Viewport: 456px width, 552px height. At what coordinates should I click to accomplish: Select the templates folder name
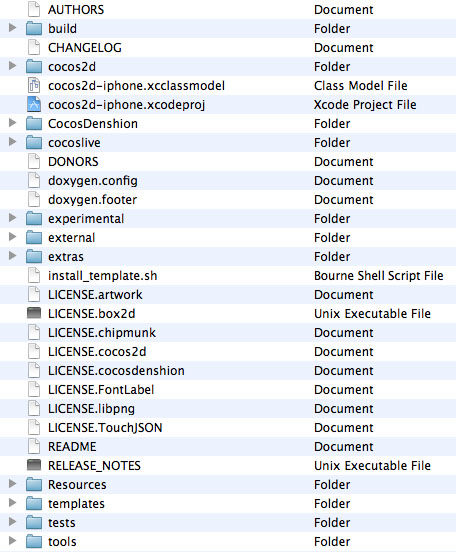(x=76, y=504)
